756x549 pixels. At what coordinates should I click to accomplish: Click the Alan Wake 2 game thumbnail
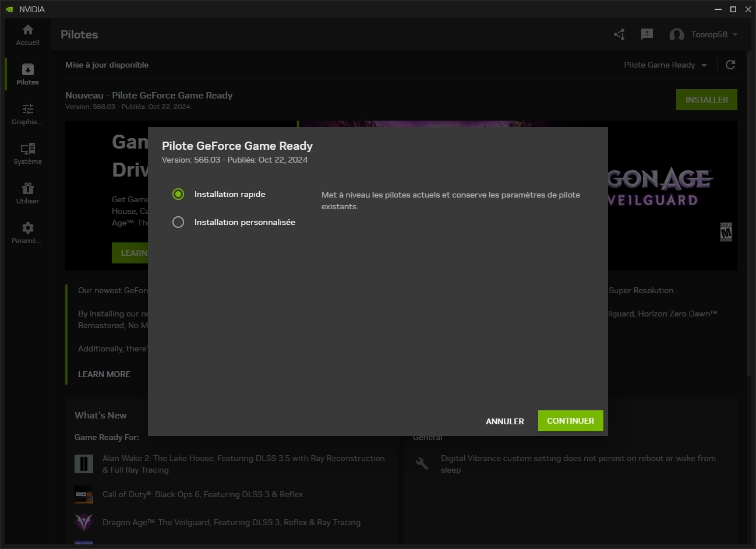[84, 464]
